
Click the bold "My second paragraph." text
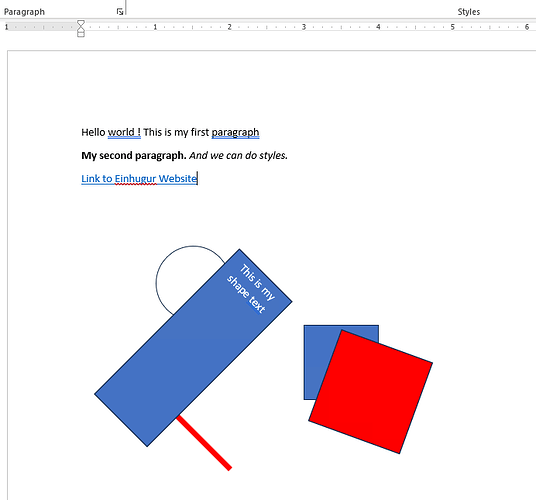click(134, 156)
